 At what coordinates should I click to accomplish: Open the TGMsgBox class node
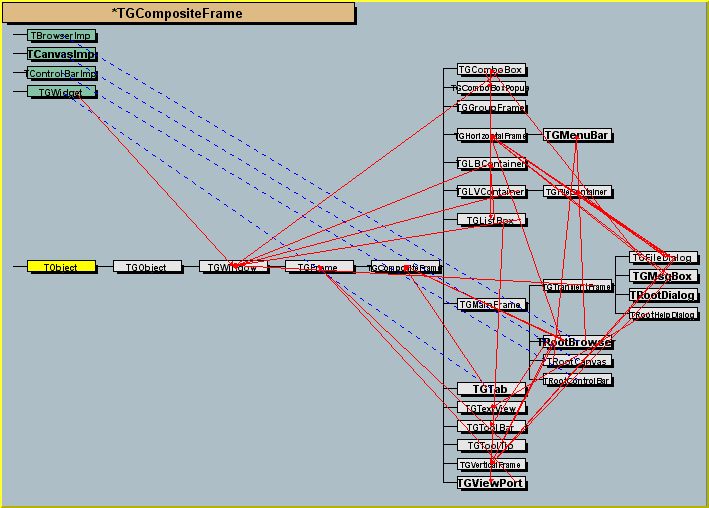tap(663, 276)
